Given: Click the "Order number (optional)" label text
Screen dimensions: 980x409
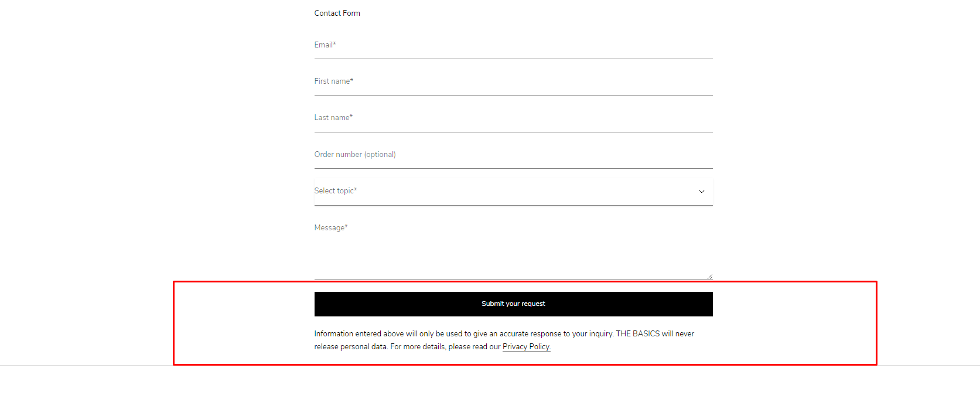Looking at the screenshot, I should [355, 155].
